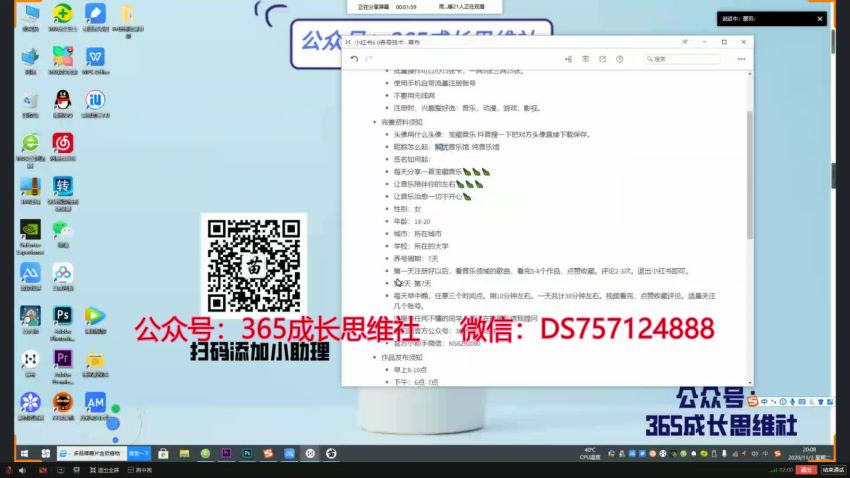This screenshot has height=478, width=850.
Task: Click the 年龄：18-20 line
Action: (x=412, y=221)
